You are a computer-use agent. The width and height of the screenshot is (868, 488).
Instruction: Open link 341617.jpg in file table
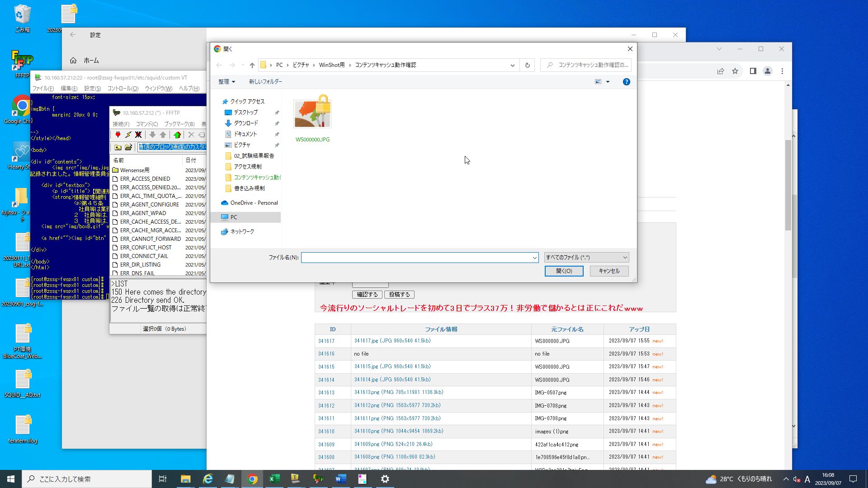(392, 341)
